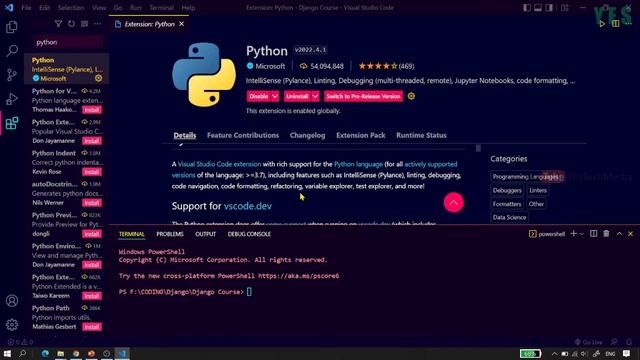Screen dimensions: 640x360
Task: Open Windows Start menu
Action: [x=7, y=353]
